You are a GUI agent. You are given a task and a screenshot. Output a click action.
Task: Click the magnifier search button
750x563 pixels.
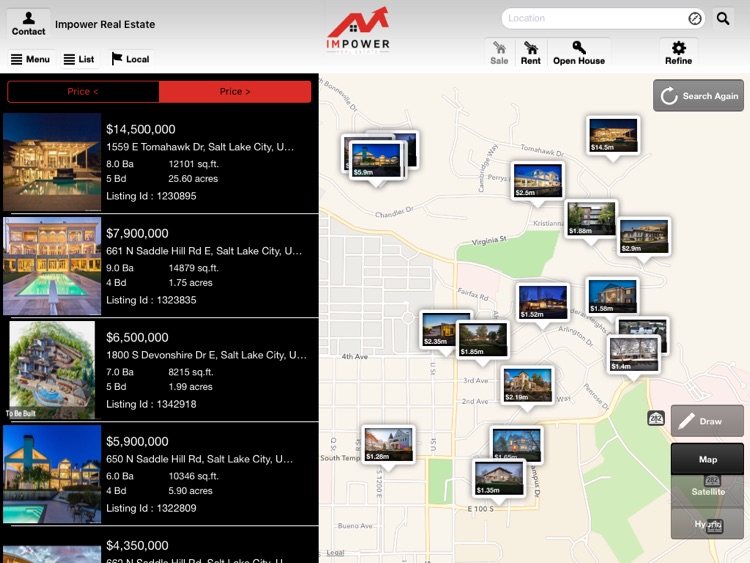(x=723, y=19)
